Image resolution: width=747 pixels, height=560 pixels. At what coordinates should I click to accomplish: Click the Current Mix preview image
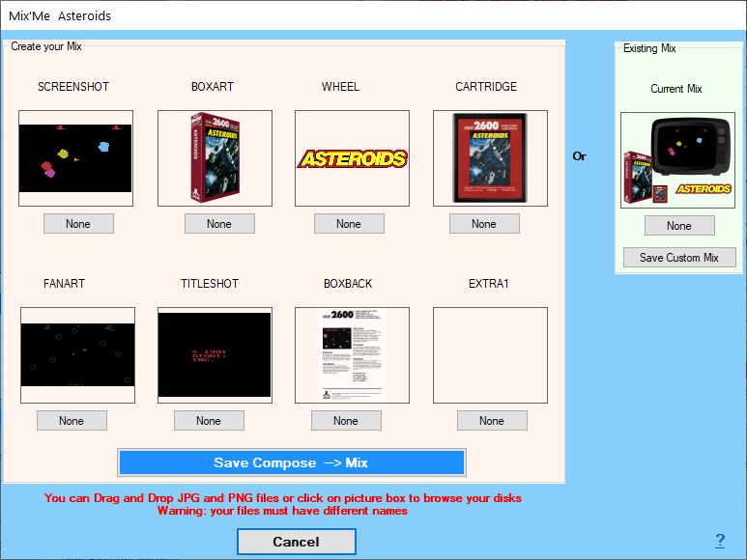(x=677, y=160)
